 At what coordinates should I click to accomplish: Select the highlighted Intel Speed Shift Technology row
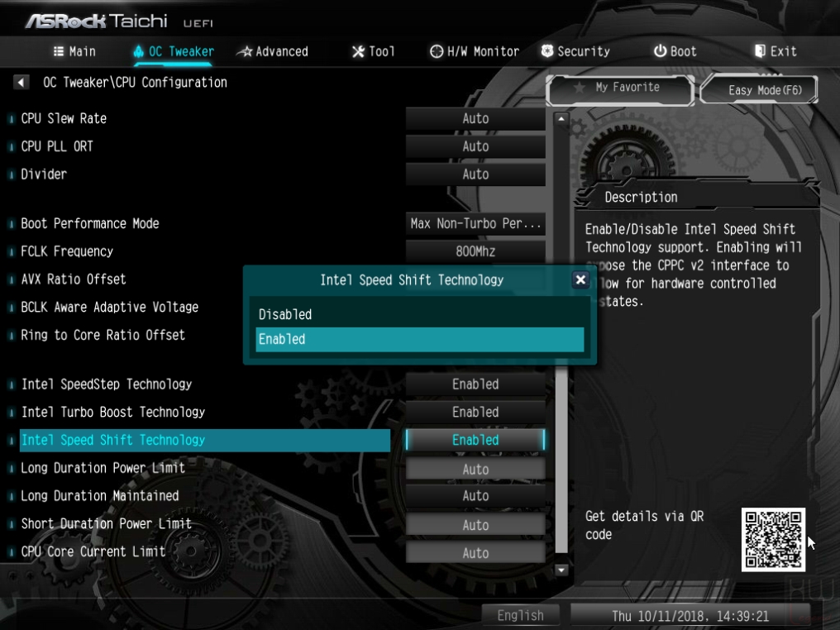click(205, 441)
